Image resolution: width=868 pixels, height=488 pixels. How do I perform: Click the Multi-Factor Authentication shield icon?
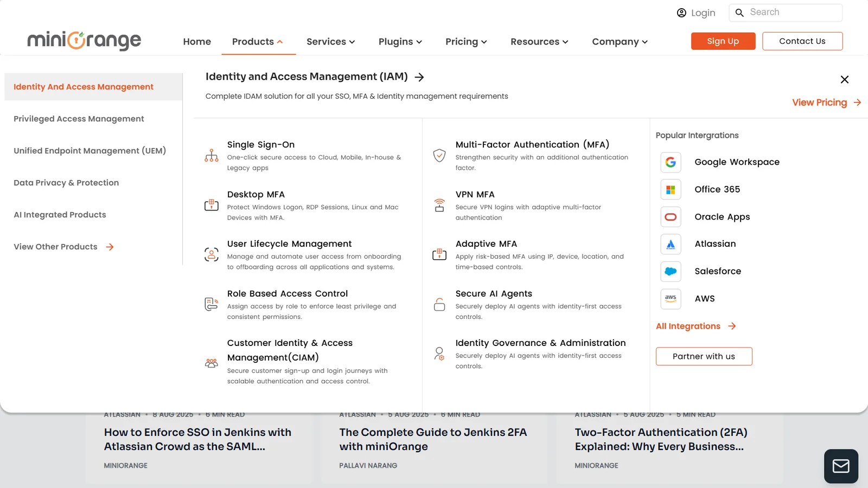coord(439,156)
